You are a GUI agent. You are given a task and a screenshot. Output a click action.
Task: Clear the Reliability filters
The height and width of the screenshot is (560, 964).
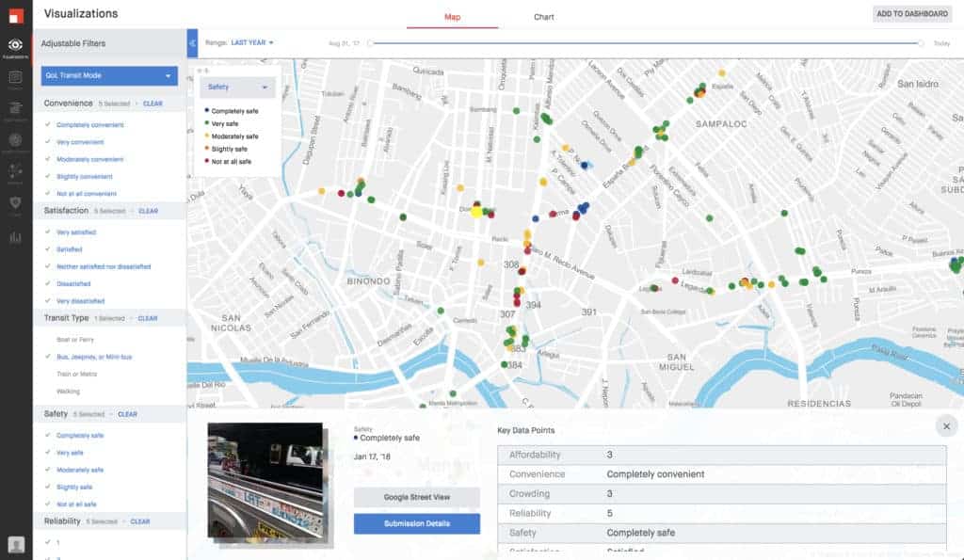point(140,521)
